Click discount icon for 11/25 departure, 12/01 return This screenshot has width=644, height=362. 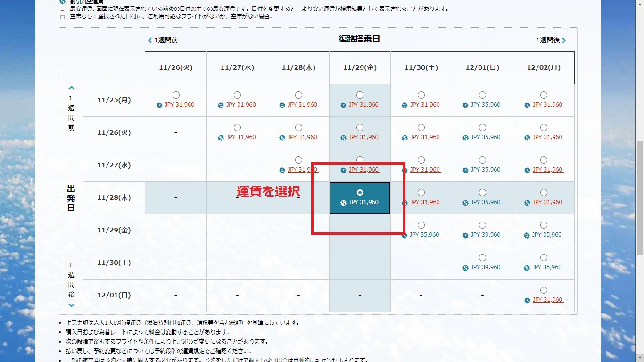(466, 106)
